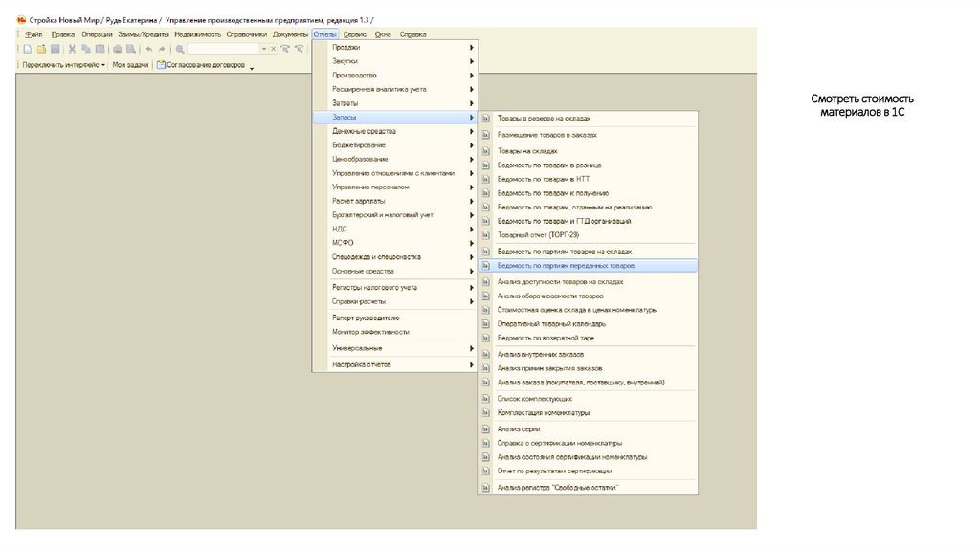Click the search magnifier icon in toolbar

click(x=179, y=49)
